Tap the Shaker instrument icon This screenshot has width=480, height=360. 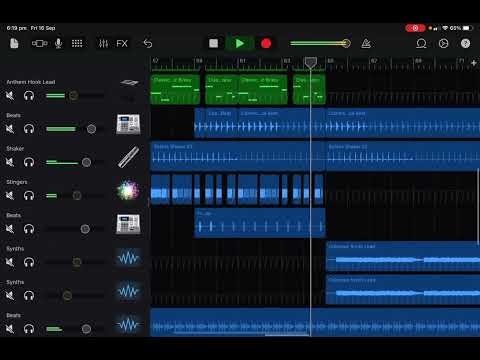click(128, 157)
